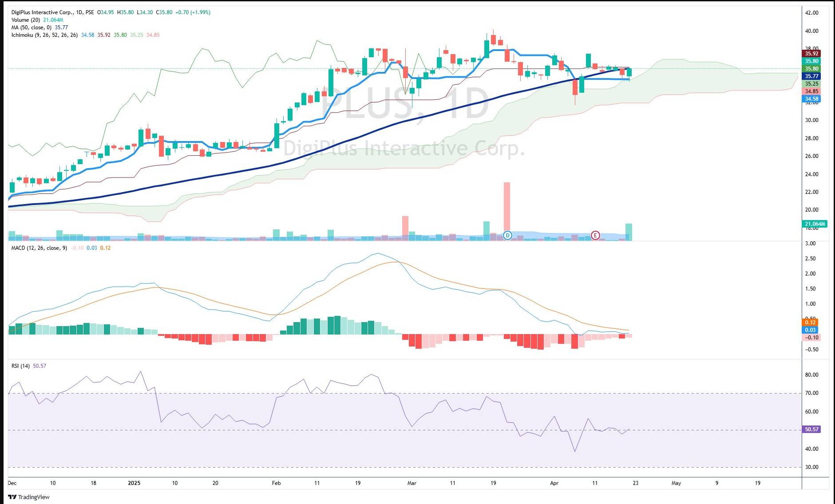This screenshot has height=504, width=835.
Task: Click the 2025 label on time axis
Action: point(134,483)
